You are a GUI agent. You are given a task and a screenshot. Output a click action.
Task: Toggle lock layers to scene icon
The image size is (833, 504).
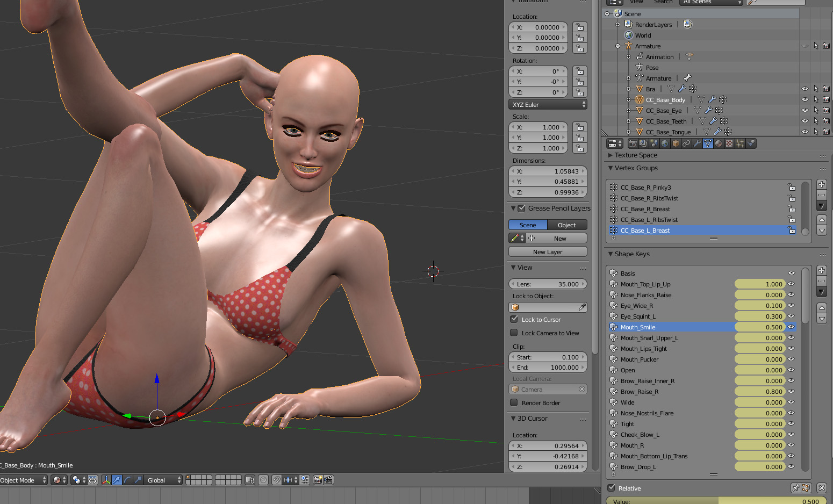(249, 480)
